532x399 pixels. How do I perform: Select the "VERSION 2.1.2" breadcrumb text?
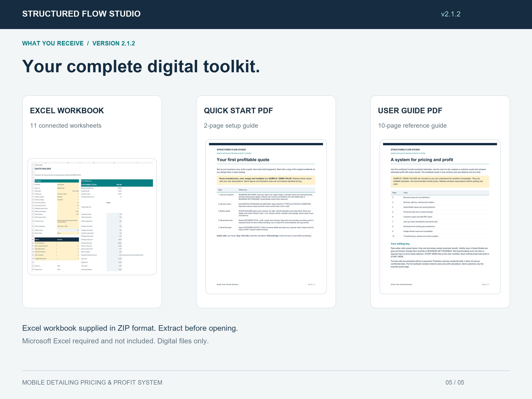(x=113, y=43)
